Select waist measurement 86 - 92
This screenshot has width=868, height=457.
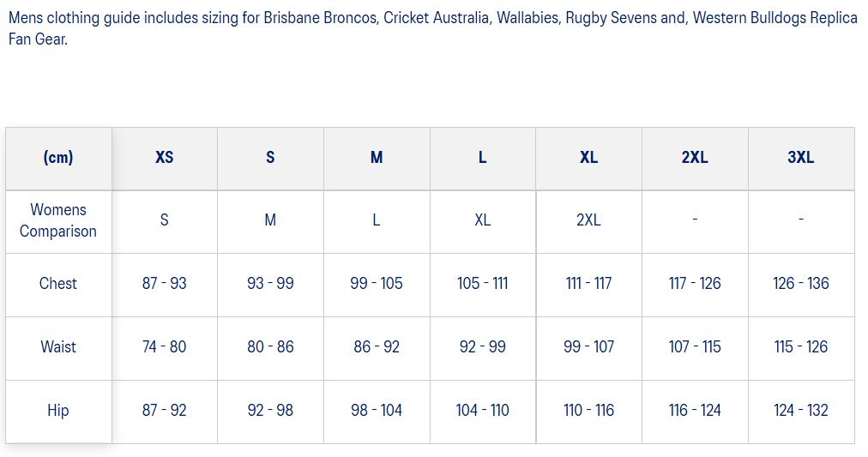click(377, 347)
